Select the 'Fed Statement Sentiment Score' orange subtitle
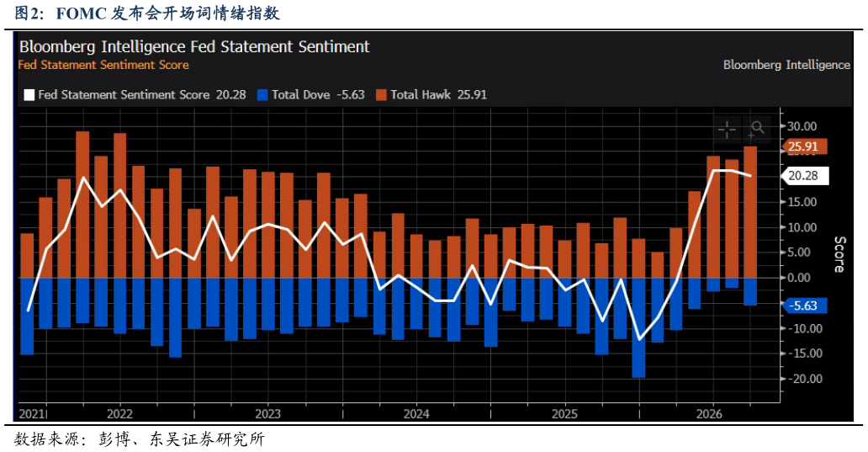 pyautogui.click(x=103, y=65)
